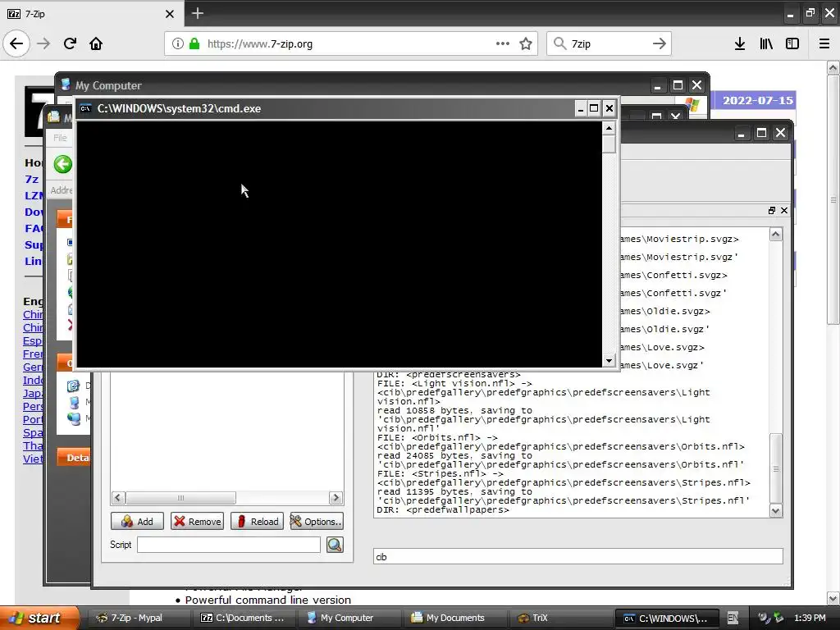Click cmd window scrollbar up arrow
The width and height of the screenshot is (840, 630).
pyautogui.click(x=609, y=128)
